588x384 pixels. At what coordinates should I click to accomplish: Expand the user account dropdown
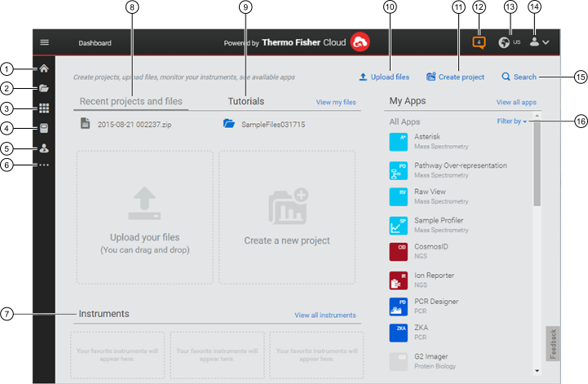tap(540, 42)
